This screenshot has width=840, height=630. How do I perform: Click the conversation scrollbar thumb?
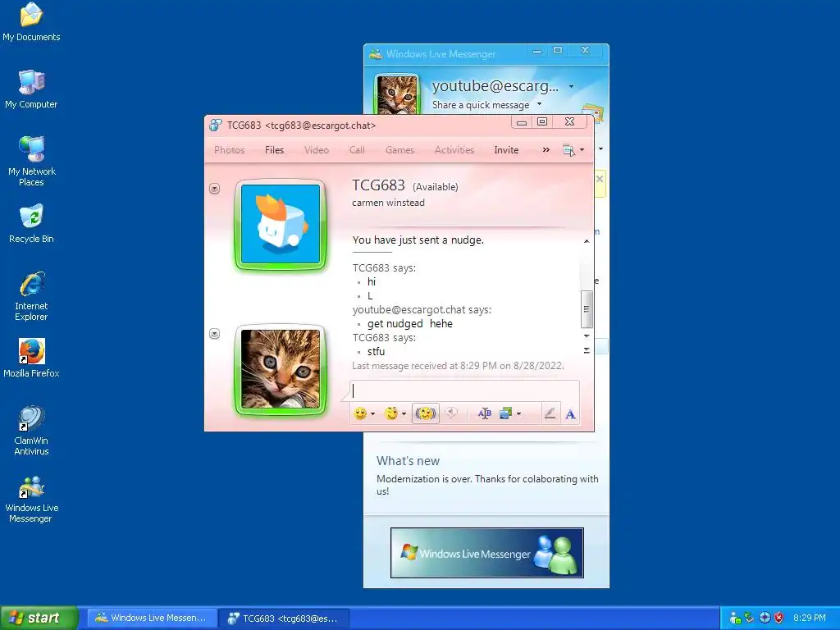pos(587,309)
